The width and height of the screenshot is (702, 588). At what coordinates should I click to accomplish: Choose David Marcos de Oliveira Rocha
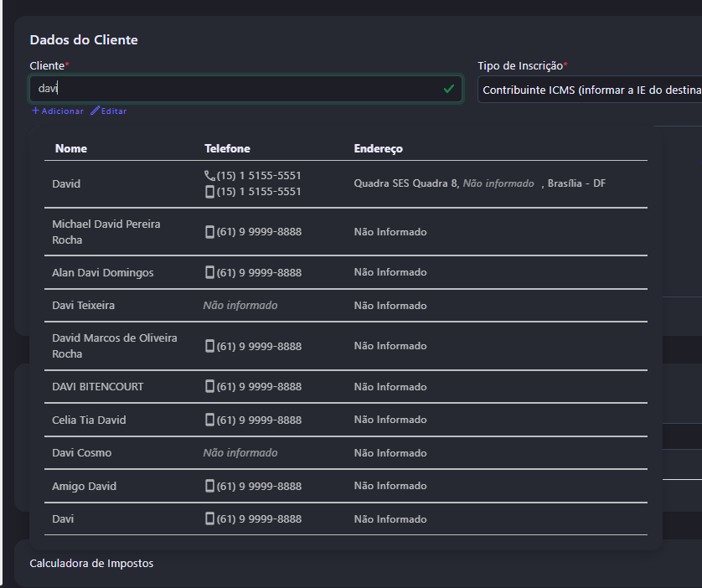[x=114, y=346]
